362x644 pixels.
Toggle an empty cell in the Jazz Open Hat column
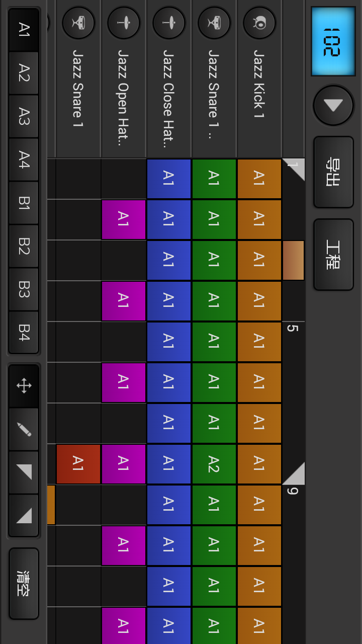123,179
